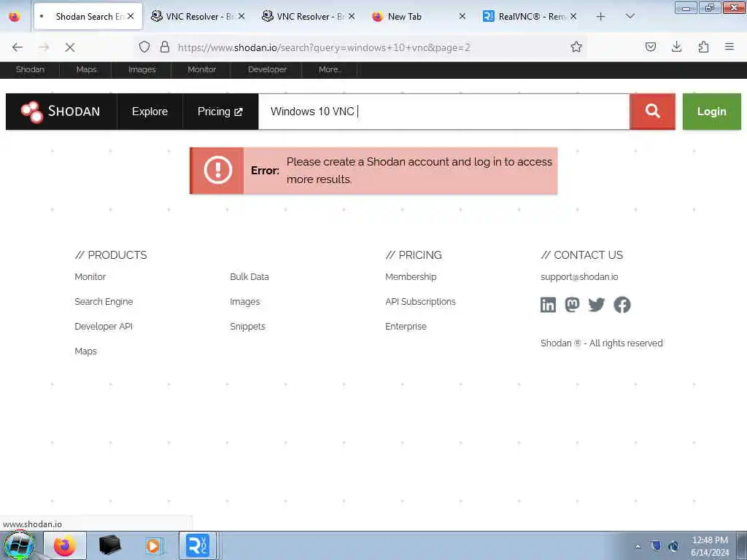Viewport: 747px width, 560px height.
Task: Open the footer Maps link
Action: [86, 351]
